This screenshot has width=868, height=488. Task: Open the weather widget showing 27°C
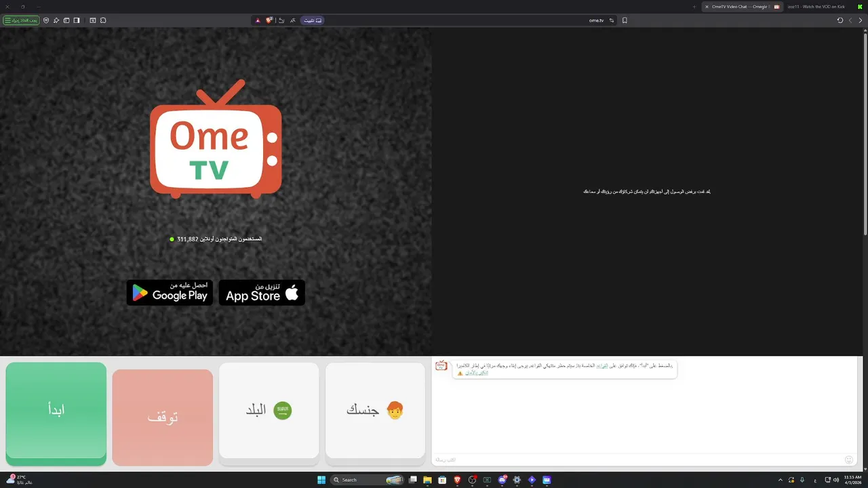coord(19,480)
